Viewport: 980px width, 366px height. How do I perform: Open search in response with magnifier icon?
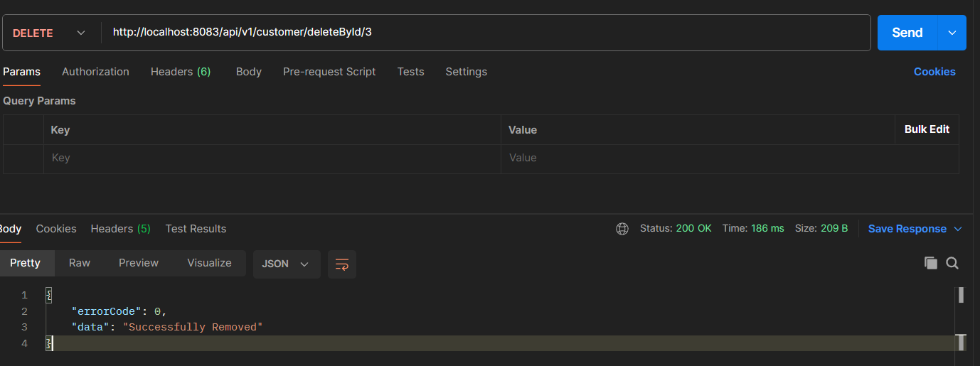[952, 263]
